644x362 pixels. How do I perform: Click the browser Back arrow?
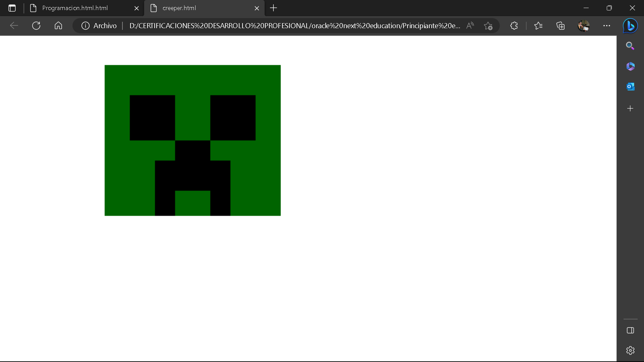tap(14, 26)
